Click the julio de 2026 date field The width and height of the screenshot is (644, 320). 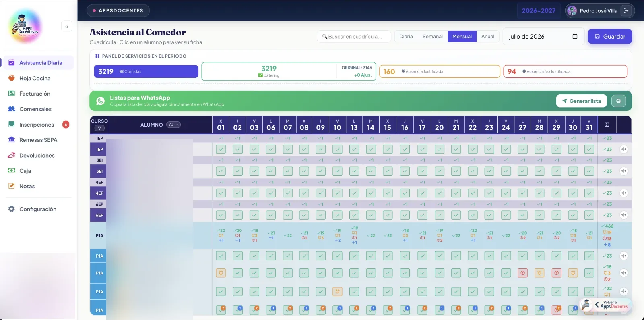pos(543,36)
